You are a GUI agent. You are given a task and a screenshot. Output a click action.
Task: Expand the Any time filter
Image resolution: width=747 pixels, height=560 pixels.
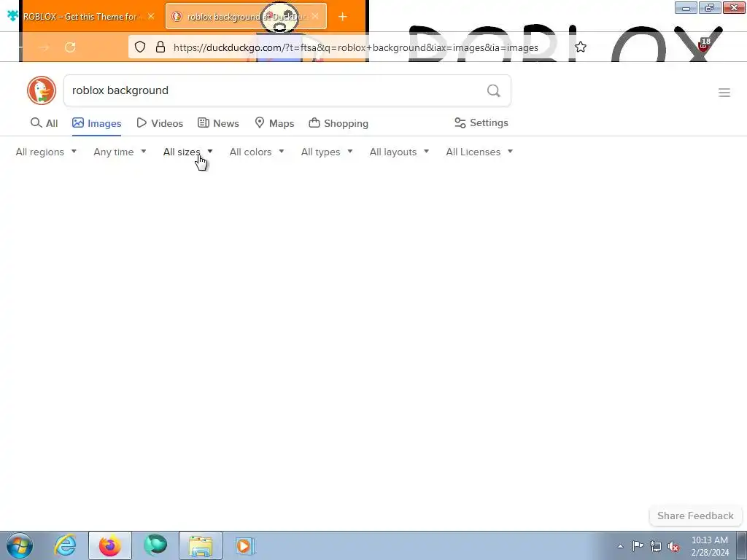click(x=120, y=152)
